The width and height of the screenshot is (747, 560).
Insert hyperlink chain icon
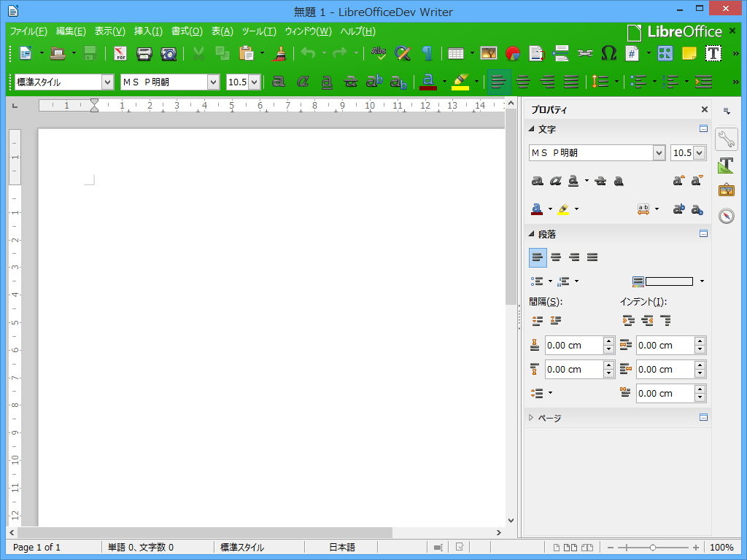tap(585, 53)
